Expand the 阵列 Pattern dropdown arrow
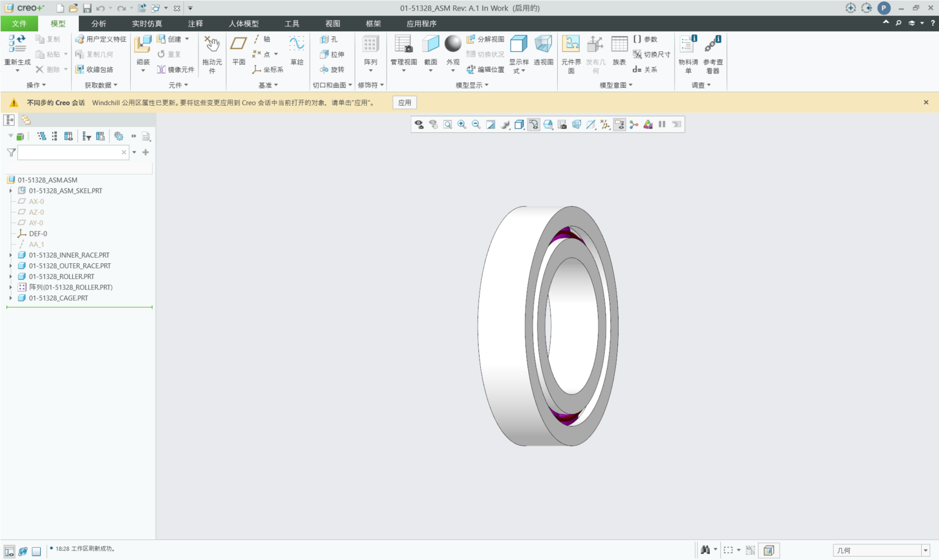The width and height of the screenshot is (939, 560). (x=371, y=71)
